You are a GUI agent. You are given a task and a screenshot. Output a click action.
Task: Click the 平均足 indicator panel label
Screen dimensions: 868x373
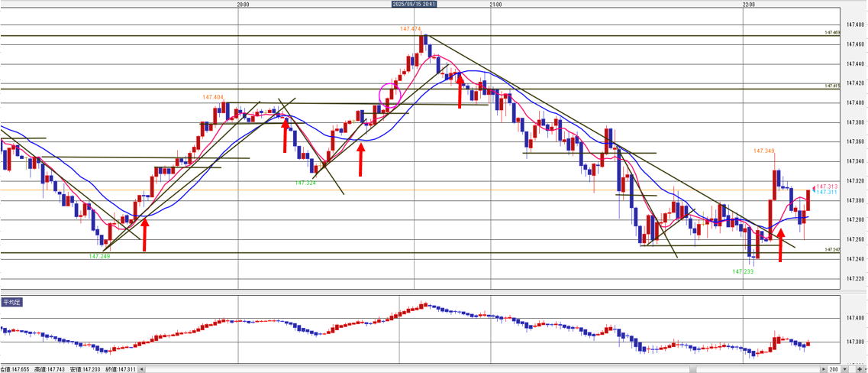11,303
